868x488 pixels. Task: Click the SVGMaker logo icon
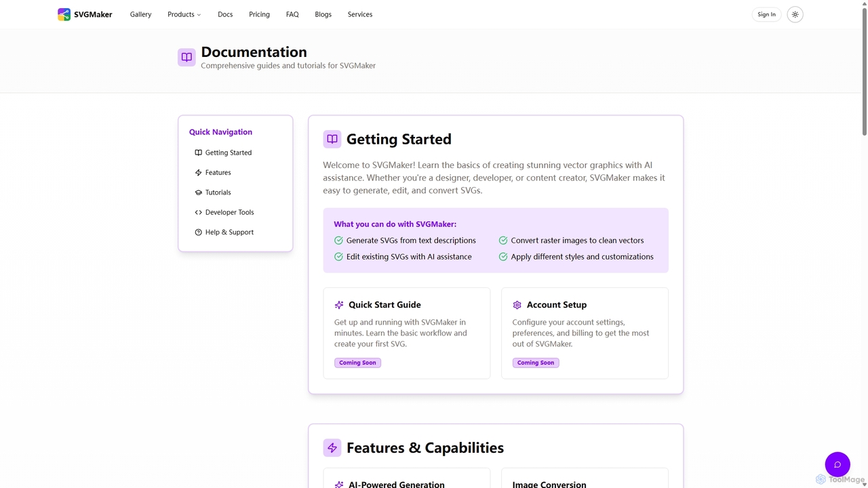tap(64, 14)
